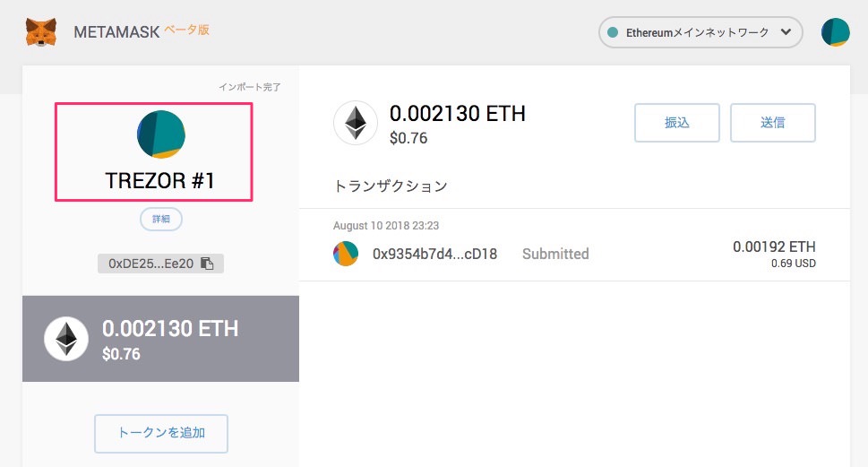This screenshot has height=467, width=868.
Task: Expand network list with the chevron arrow
Action: 786,32
